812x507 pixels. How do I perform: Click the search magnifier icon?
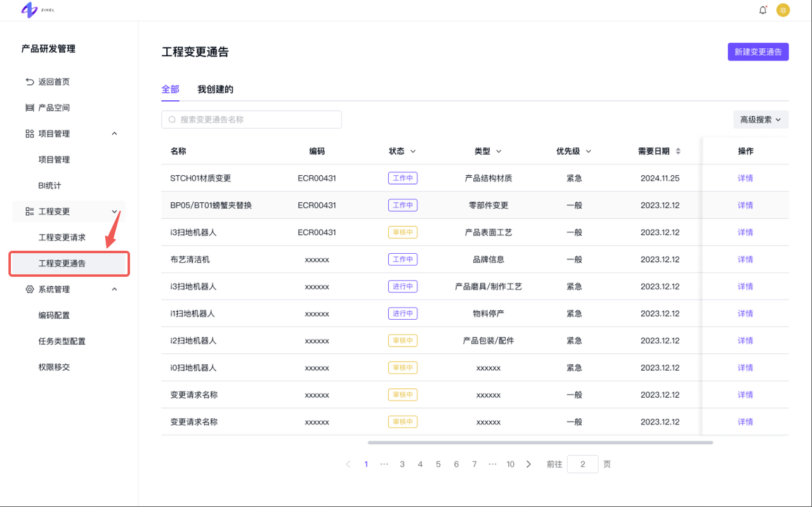coord(172,119)
